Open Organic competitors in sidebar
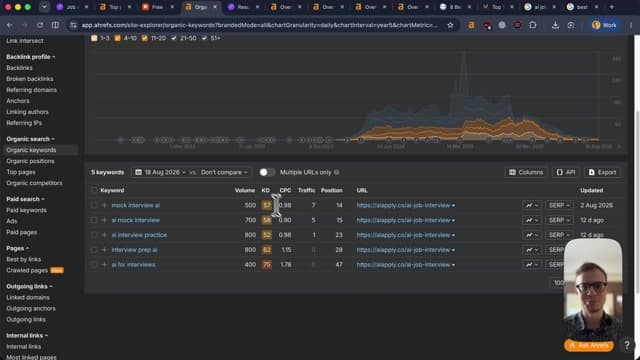The height and width of the screenshot is (360, 640). coord(34,183)
